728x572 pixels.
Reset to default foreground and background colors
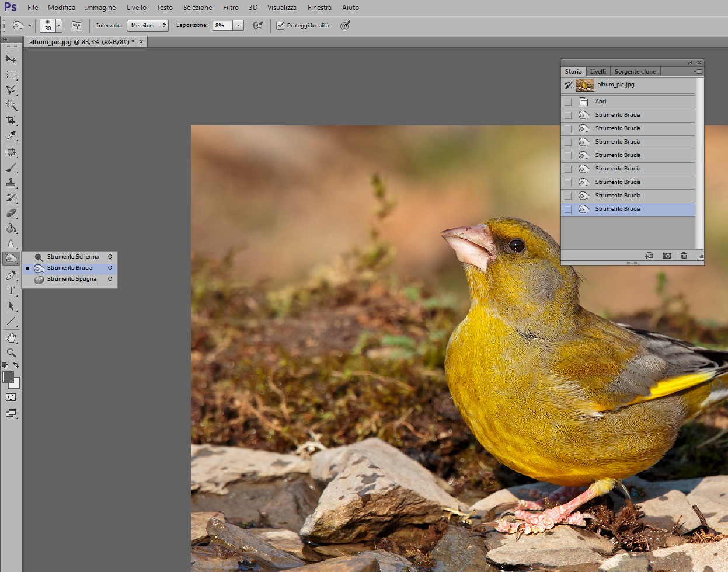5,365
